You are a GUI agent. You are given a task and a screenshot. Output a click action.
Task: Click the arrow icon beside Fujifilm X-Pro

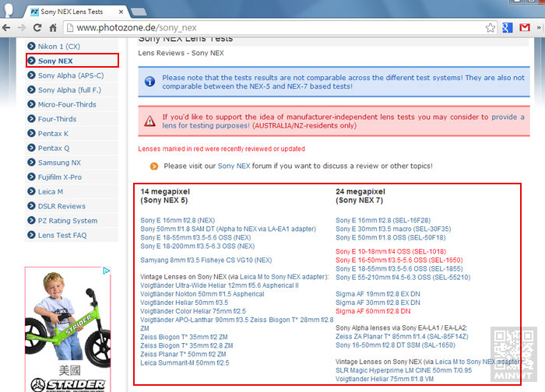(31, 177)
